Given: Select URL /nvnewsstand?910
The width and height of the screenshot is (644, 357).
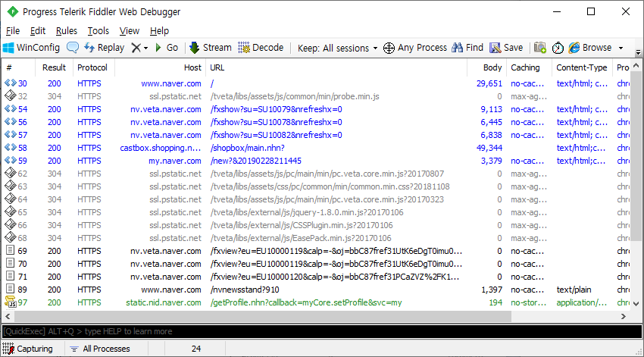Looking at the screenshot, I should (x=245, y=290).
